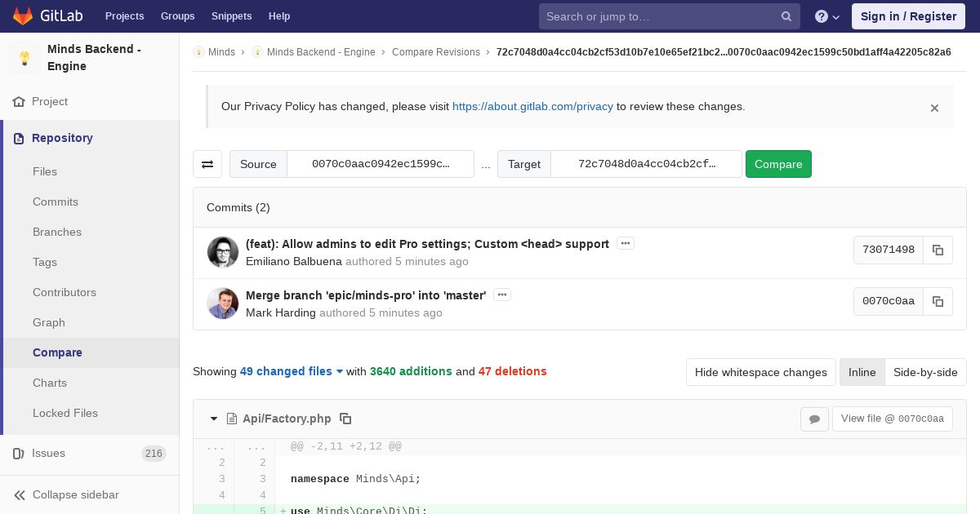
Task: Click the GitLab logo in header
Action: [x=46, y=16]
